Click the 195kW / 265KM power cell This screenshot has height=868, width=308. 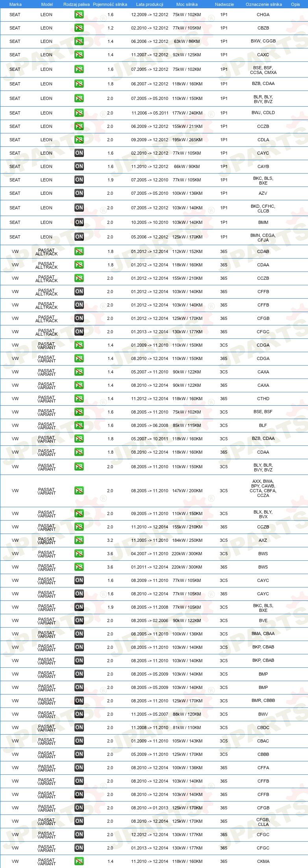coord(187,140)
